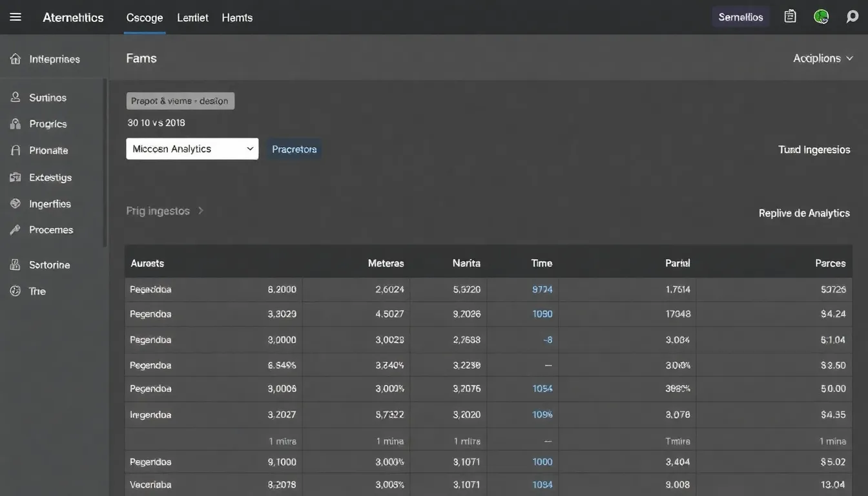
Task: Sort by the Parial column header
Action: (677, 263)
